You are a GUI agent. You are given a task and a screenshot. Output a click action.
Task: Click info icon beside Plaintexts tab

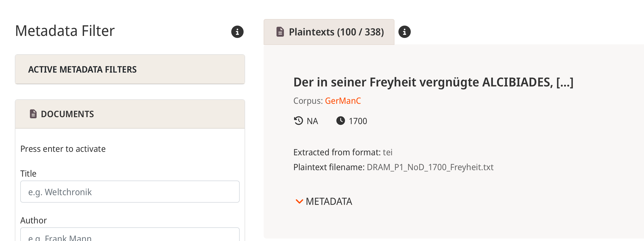404,32
